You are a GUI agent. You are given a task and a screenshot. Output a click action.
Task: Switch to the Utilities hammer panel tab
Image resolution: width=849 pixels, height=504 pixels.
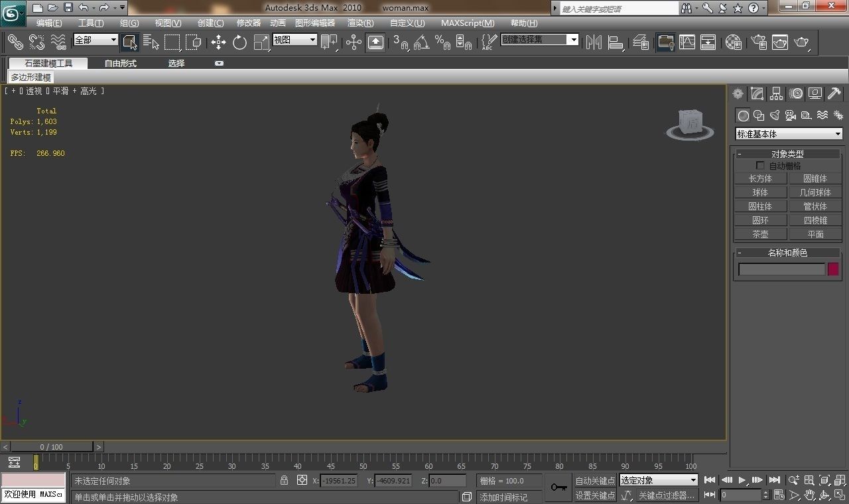[x=834, y=94]
